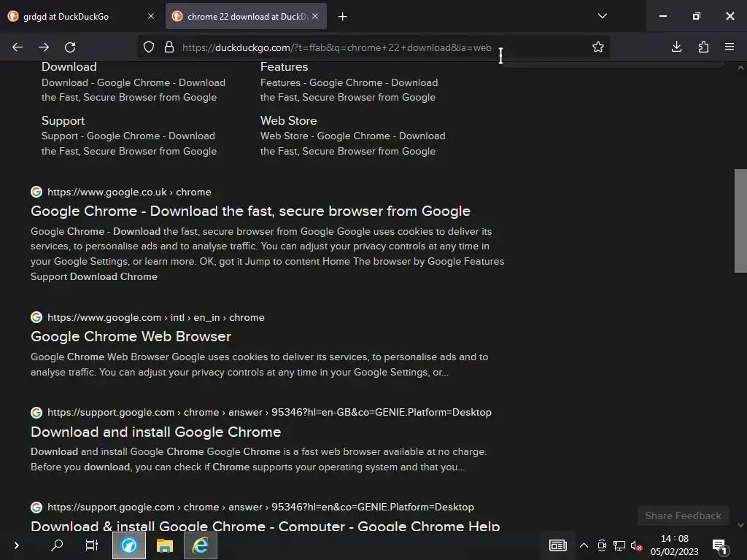
Task: Click the support URL with hl=en-GB
Action: (x=269, y=413)
